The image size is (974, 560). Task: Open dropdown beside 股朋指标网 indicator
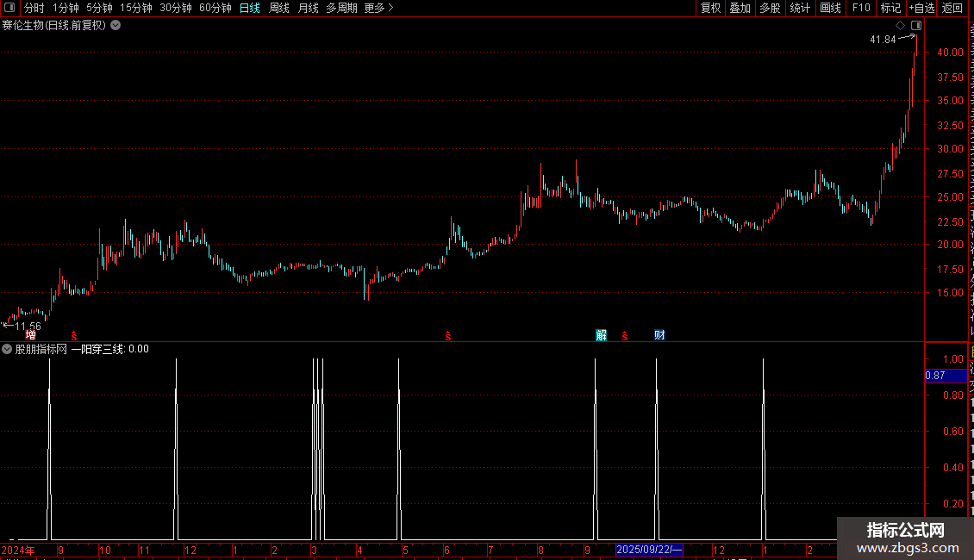point(7,349)
